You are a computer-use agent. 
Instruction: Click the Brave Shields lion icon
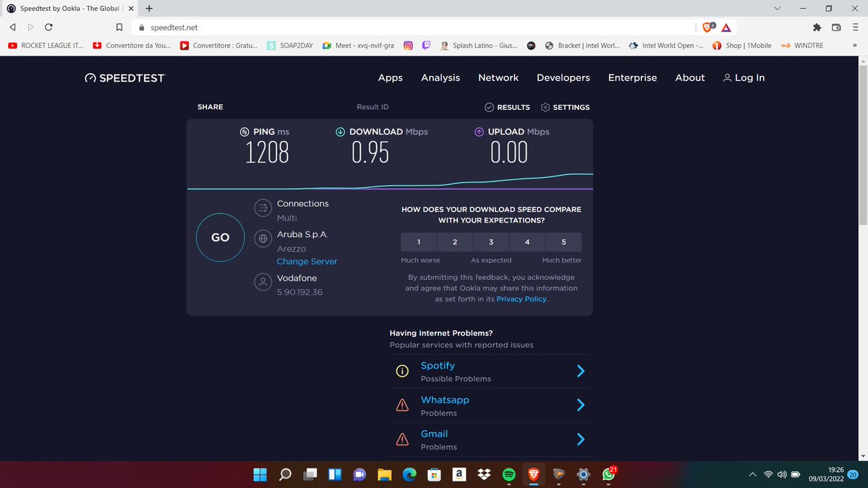[x=707, y=27]
